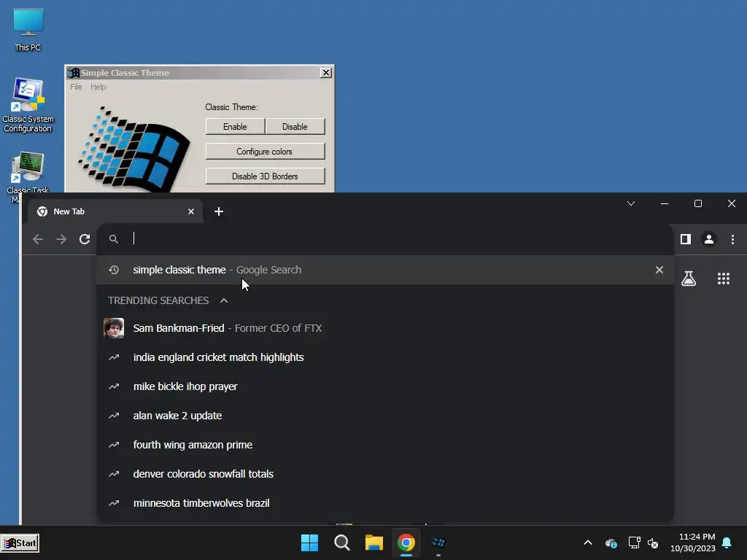Select Sam Bankman-Fried suggestion
The image size is (747, 560).
coord(385,328)
